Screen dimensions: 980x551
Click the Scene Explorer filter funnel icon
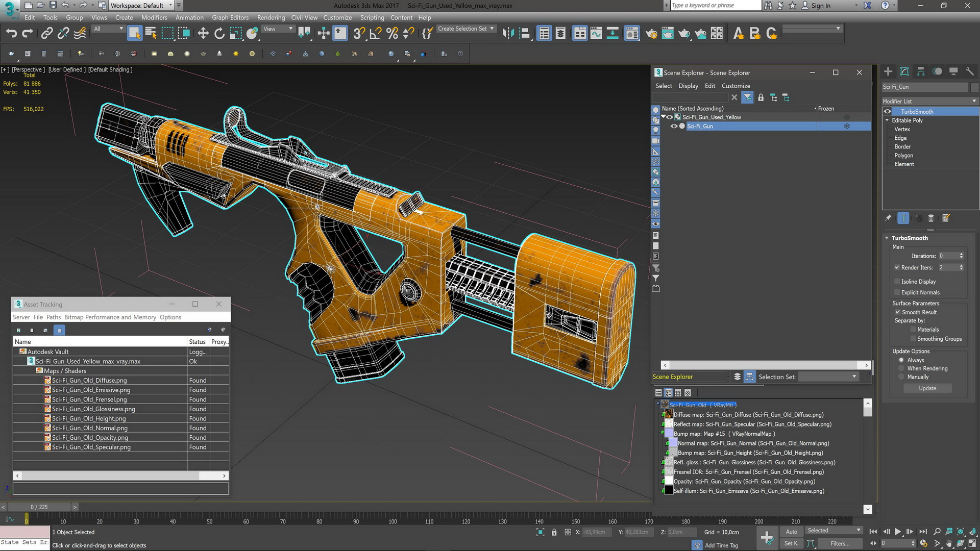tap(748, 97)
